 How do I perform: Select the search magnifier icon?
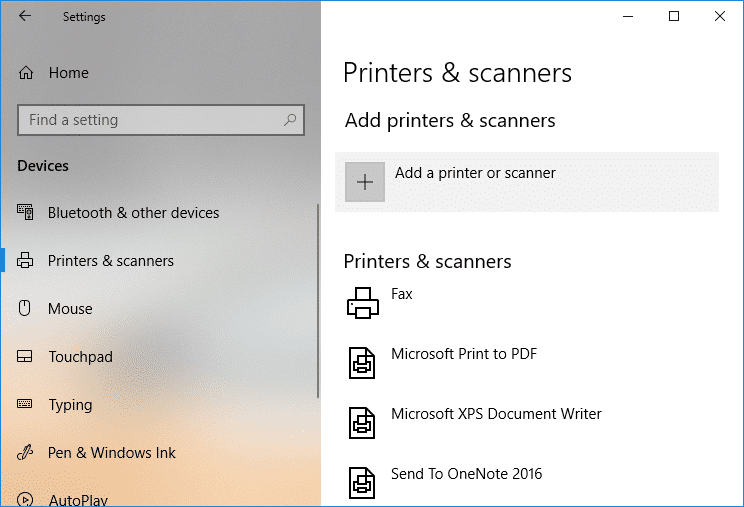pyautogui.click(x=290, y=120)
